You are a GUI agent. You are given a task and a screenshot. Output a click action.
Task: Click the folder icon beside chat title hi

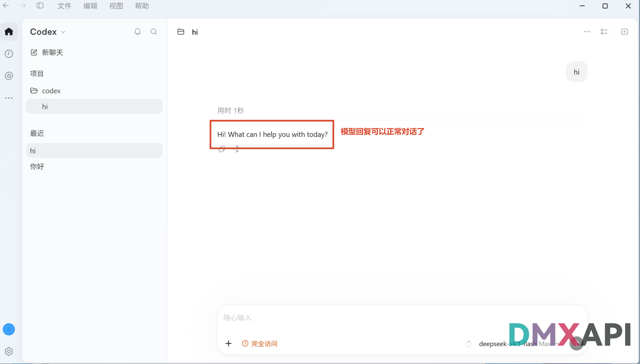point(181,32)
